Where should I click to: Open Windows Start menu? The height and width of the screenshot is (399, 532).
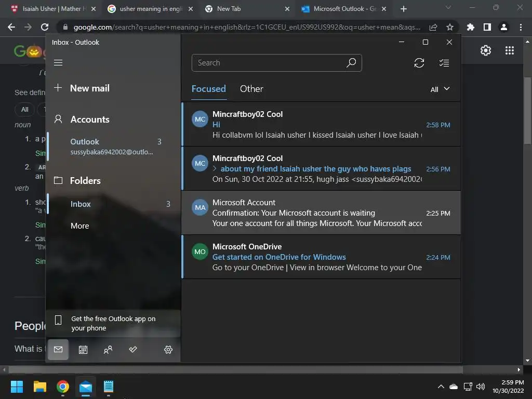(17, 387)
